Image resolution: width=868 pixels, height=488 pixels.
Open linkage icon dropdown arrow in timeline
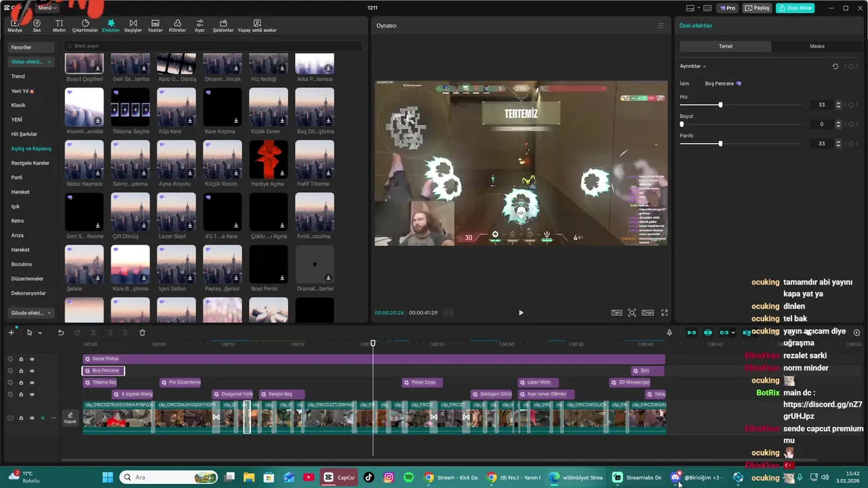point(732,333)
